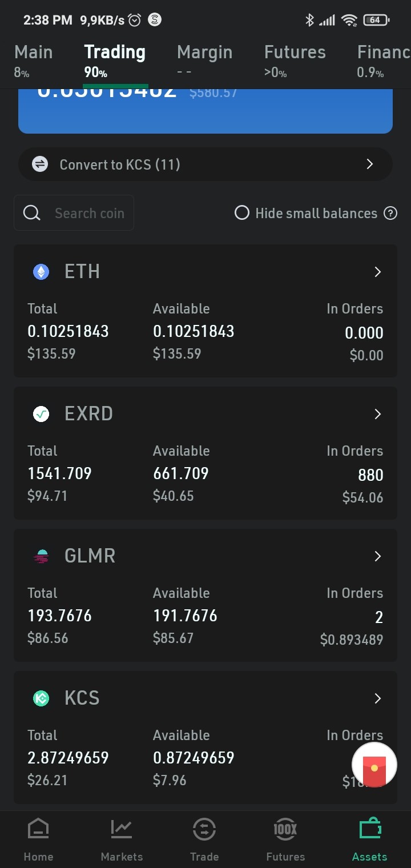Open KCS asset details chevron

coord(377,698)
